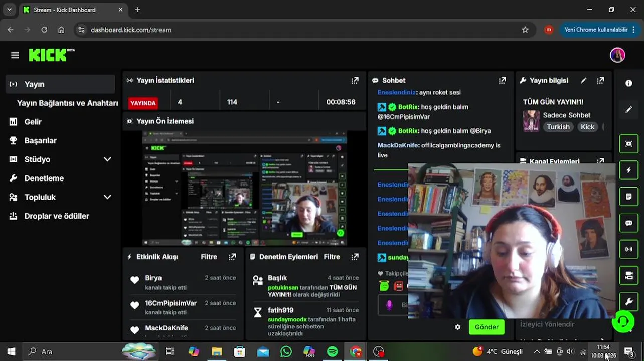Open the tab search dropdown arrow
644x361 pixels.
[9, 9]
